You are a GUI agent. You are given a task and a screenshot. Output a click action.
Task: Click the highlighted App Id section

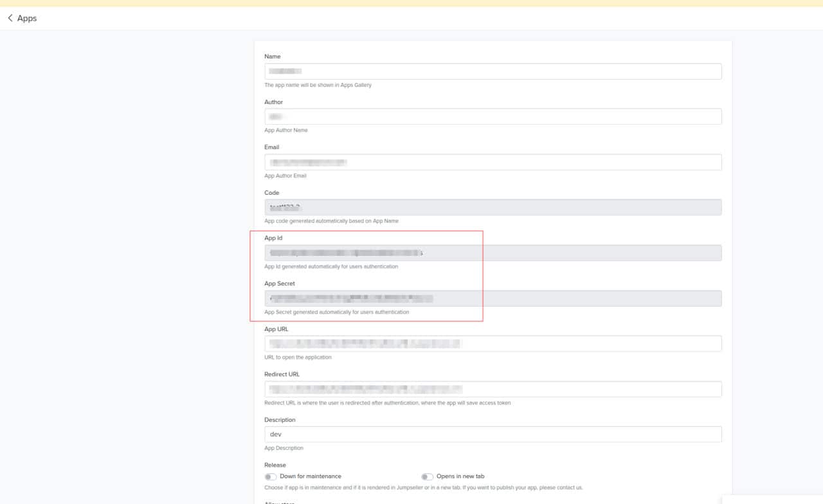point(366,275)
